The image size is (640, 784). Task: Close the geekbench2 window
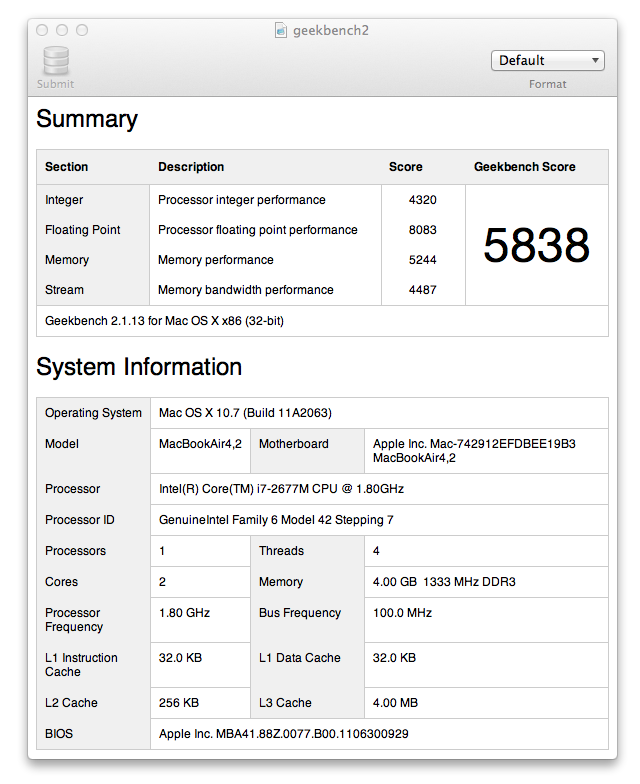42,30
